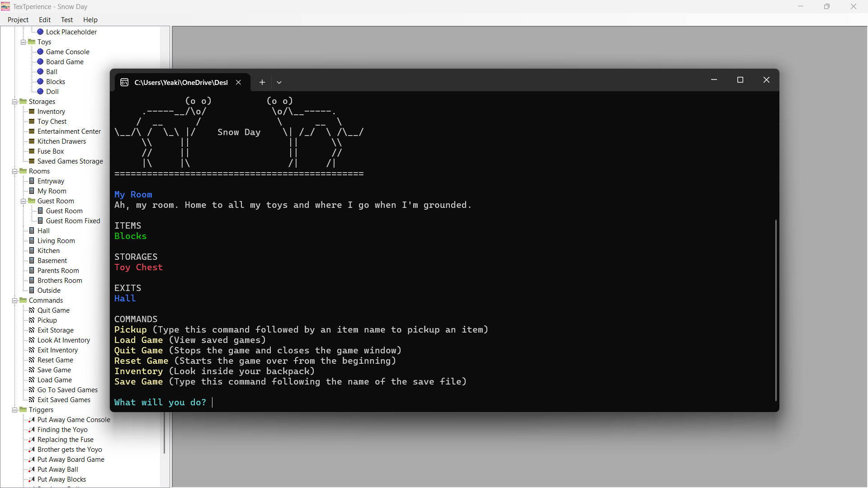Click the Save Game command icon
868x488 pixels.
pyautogui.click(x=32, y=370)
